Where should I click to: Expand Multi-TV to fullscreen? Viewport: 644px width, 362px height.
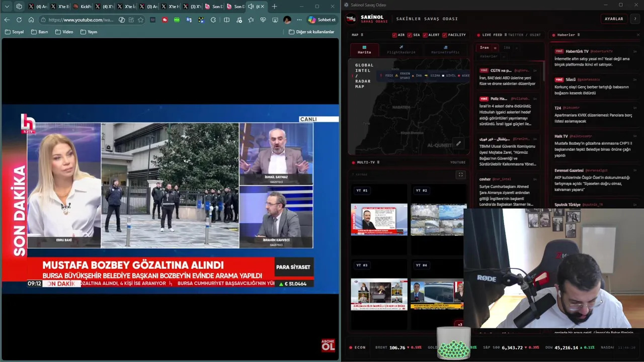pos(460,174)
